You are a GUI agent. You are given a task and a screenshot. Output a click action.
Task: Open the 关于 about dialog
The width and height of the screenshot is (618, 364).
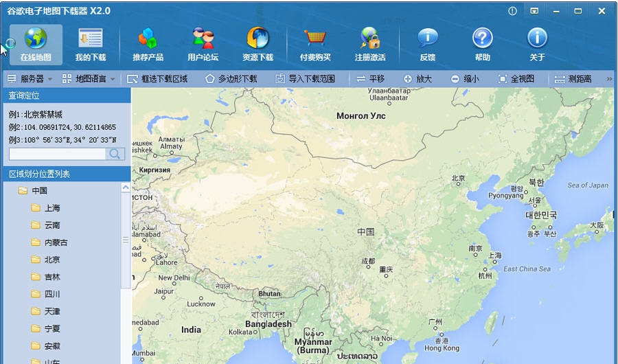pos(537,45)
